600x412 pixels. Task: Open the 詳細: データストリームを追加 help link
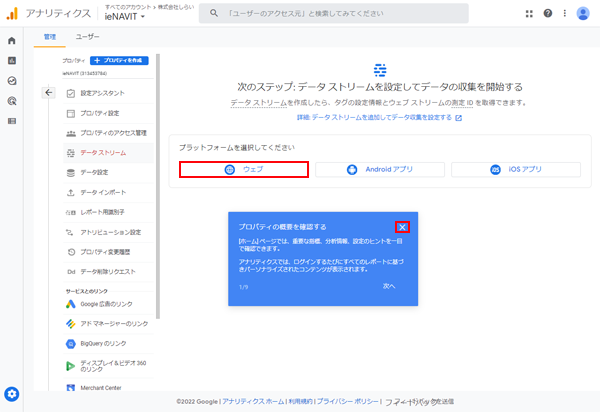coord(375,118)
